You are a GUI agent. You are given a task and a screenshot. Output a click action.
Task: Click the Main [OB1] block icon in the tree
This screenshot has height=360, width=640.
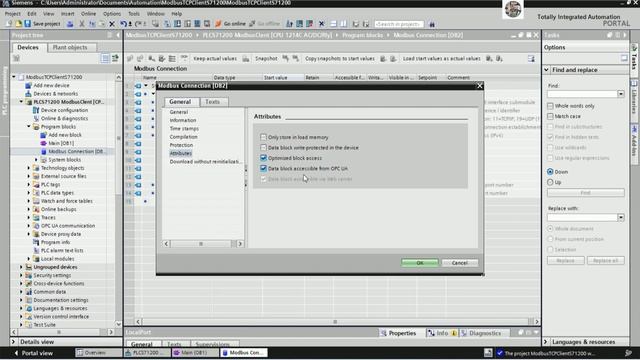click(44, 143)
